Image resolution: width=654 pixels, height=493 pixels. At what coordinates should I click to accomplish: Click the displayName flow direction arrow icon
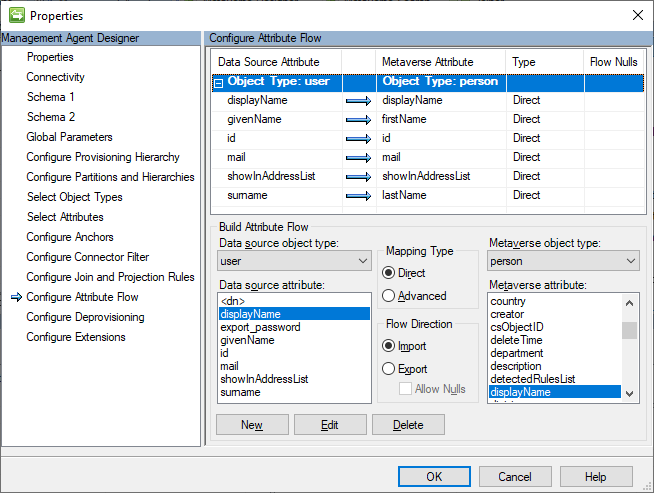(x=358, y=101)
